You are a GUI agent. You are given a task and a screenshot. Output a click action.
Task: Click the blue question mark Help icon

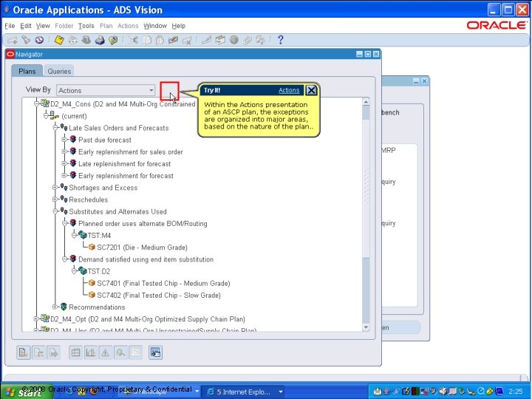point(280,40)
